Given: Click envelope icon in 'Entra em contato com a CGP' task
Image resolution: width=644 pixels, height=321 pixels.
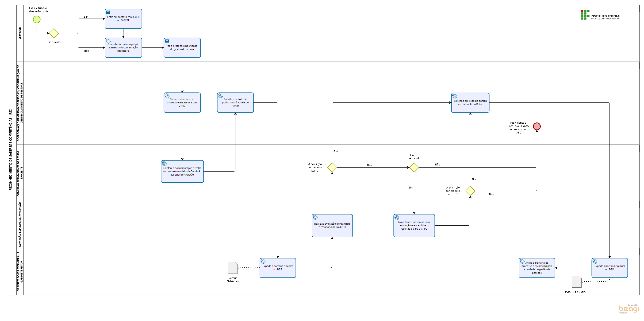Looking at the screenshot, I should (108, 12).
